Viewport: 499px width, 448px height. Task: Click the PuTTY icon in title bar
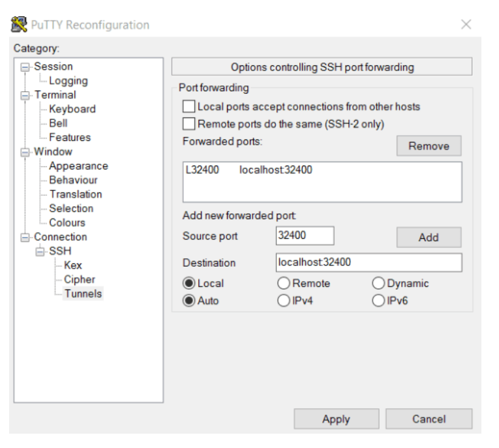tap(19, 24)
